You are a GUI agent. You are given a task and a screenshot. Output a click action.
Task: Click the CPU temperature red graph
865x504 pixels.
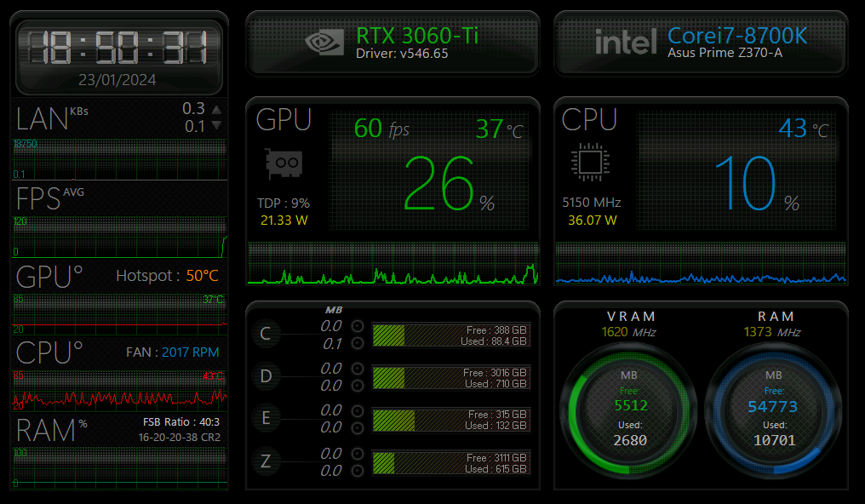tap(119, 391)
